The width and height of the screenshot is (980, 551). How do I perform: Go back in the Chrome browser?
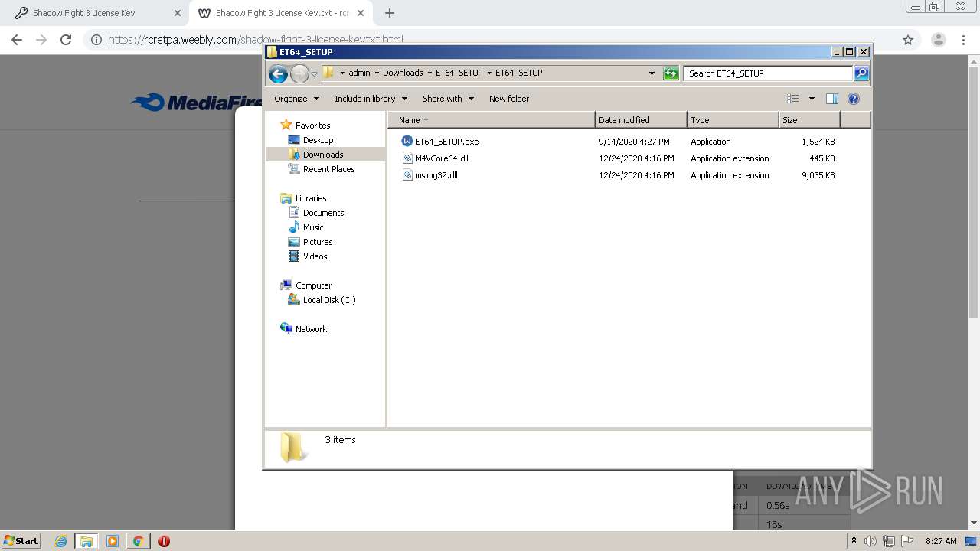[17, 40]
